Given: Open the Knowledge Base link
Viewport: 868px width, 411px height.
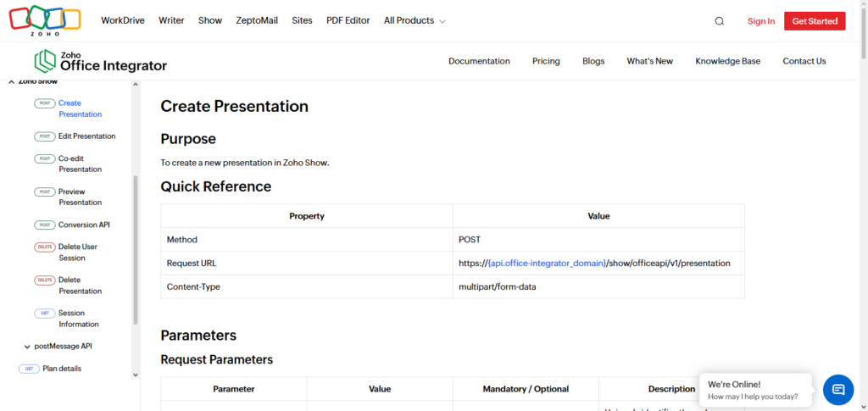Looking at the screenshot, I should pyautogui.click(x=728, y=61).
